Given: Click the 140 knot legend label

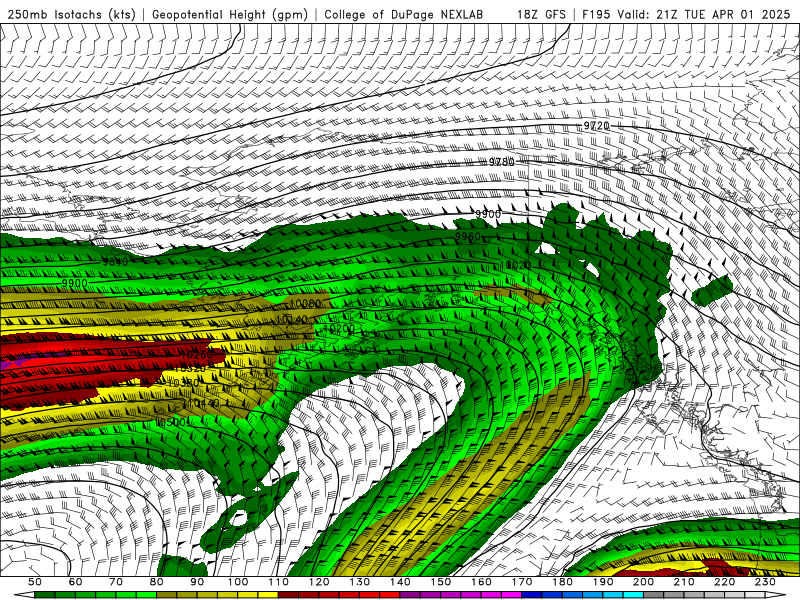Looking at the screenshot, I should click(400, 582).
